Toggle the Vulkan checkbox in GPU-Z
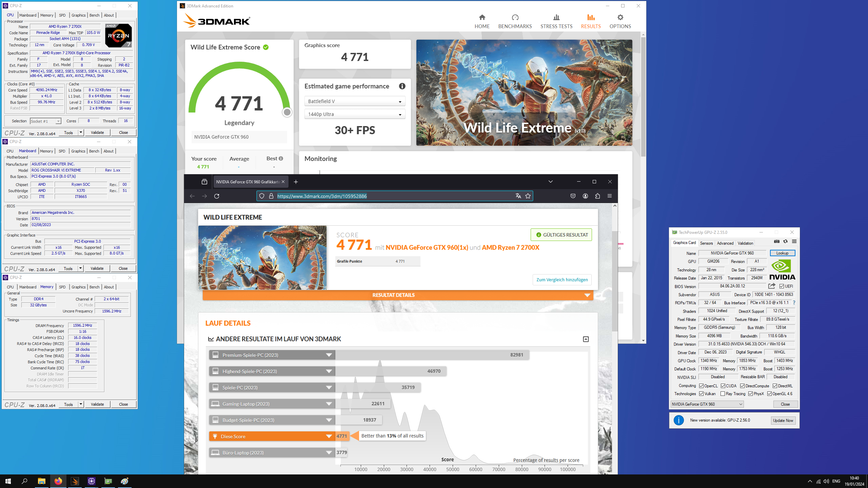This screenshot has width=868, height=488. [701, 394]
